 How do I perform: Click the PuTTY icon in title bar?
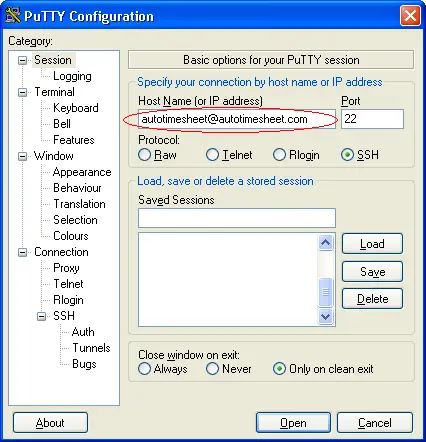pos(12,16)
